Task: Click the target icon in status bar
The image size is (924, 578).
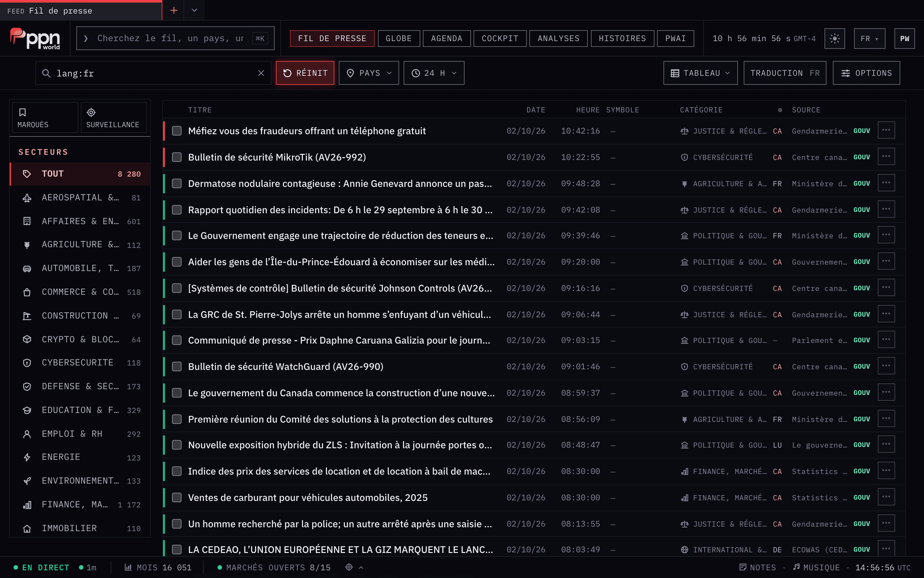Action: (349, 567)
